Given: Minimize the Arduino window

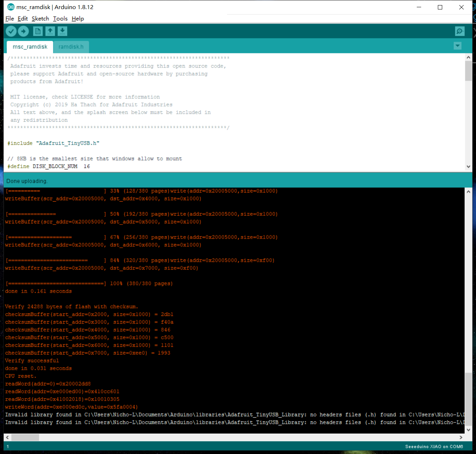Looking at the screenshot, I should 419,7.
